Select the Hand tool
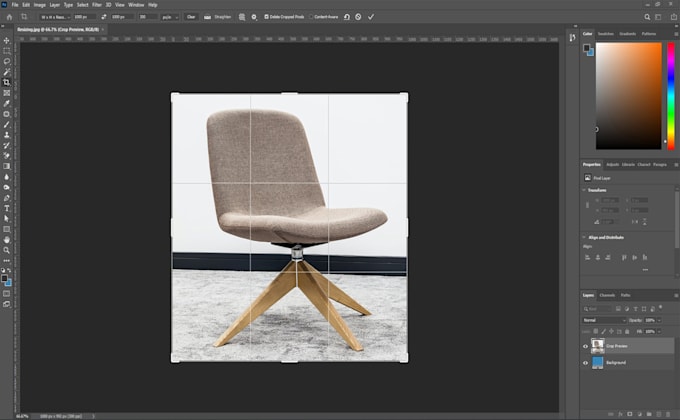Viewport: 680px width, 420px height. coord(7,240)
